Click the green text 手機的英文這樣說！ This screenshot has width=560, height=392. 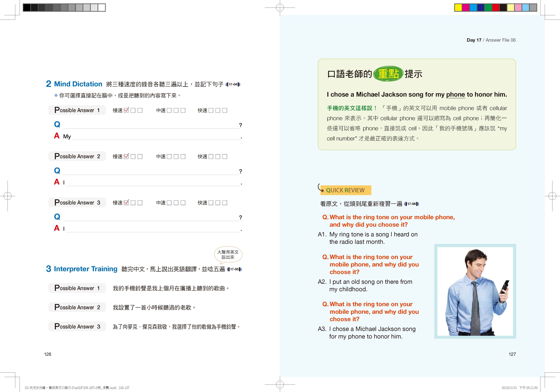(352, 108)
